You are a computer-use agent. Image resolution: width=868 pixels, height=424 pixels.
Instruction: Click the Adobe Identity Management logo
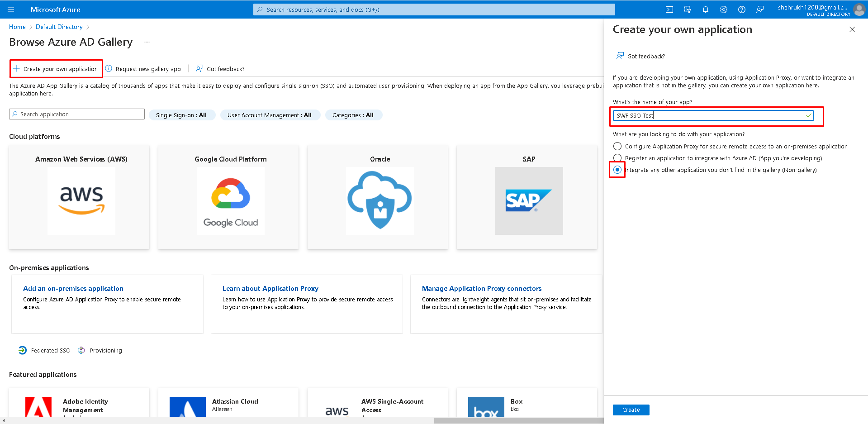(x=38, y=407)
